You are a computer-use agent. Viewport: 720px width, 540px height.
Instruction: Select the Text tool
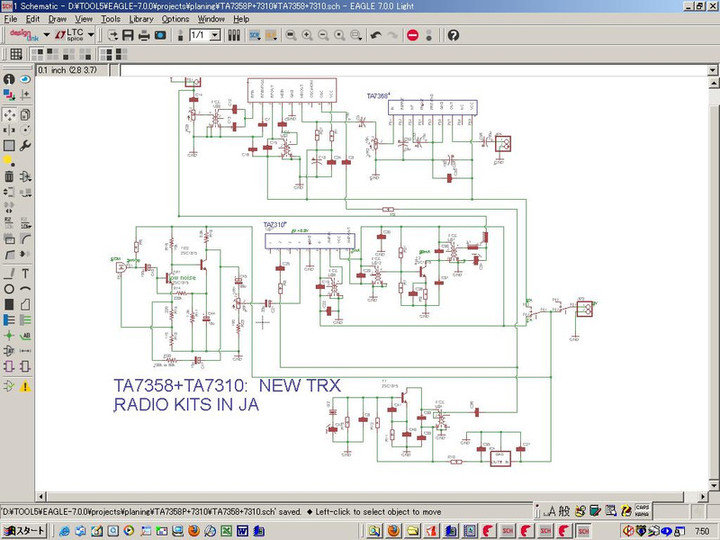click(25, 273)
